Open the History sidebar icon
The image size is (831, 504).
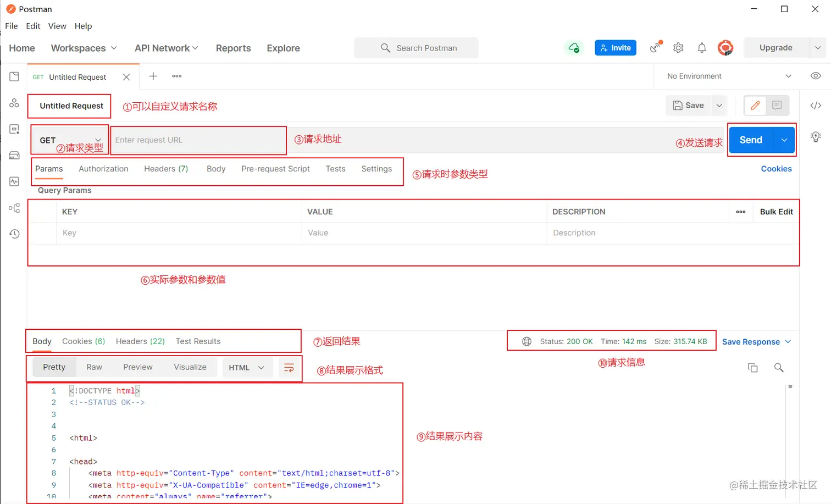coord(14,234)
